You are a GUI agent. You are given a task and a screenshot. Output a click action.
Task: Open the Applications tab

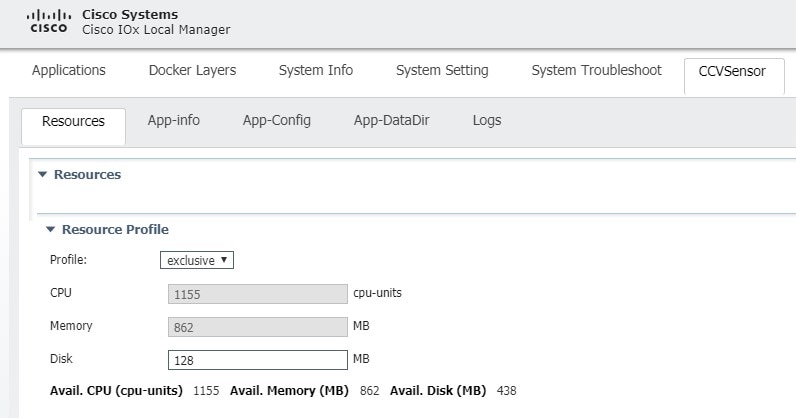tap(69, 70)
